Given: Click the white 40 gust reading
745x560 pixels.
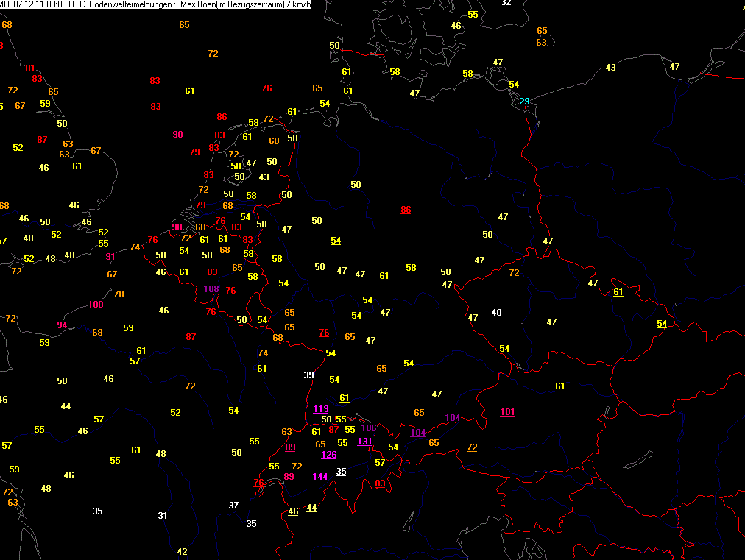Looking at the screenshot, I should click(x=496, y=313).
